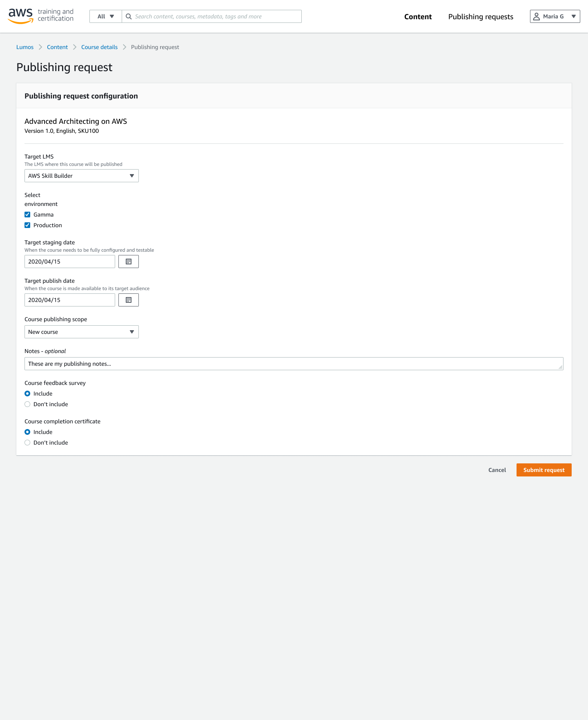Click the AWS training and certification logo
Image resolution: width=588 pixels, height=720 pixels.
tap(41, 16)
